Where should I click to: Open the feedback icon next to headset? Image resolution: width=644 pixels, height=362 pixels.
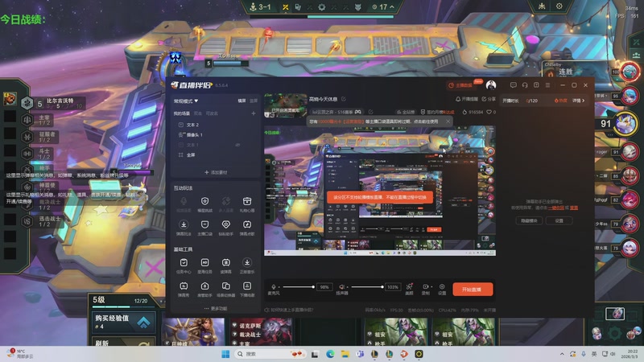tap(536, 85)
